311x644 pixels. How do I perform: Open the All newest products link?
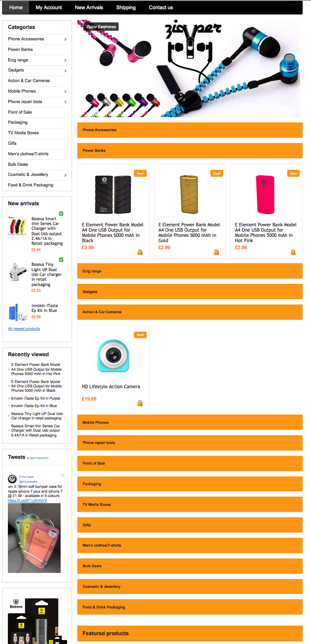click(24, 329)
